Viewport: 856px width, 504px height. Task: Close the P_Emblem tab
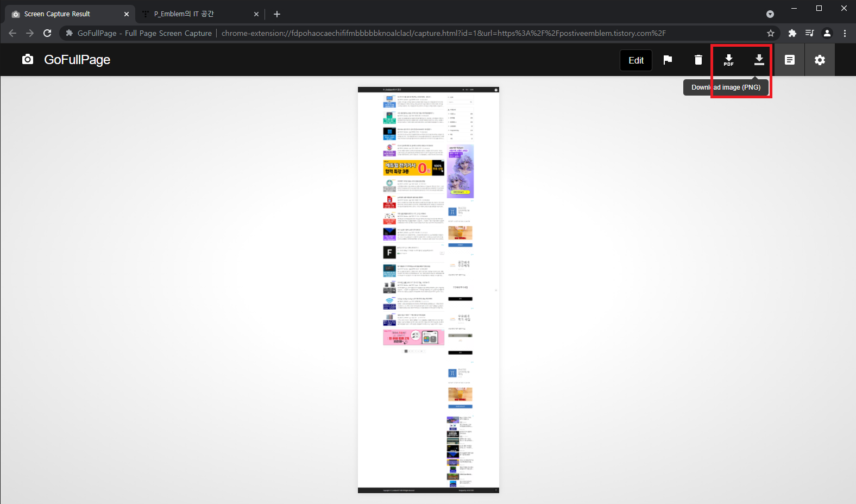click(x=256, y=14)
